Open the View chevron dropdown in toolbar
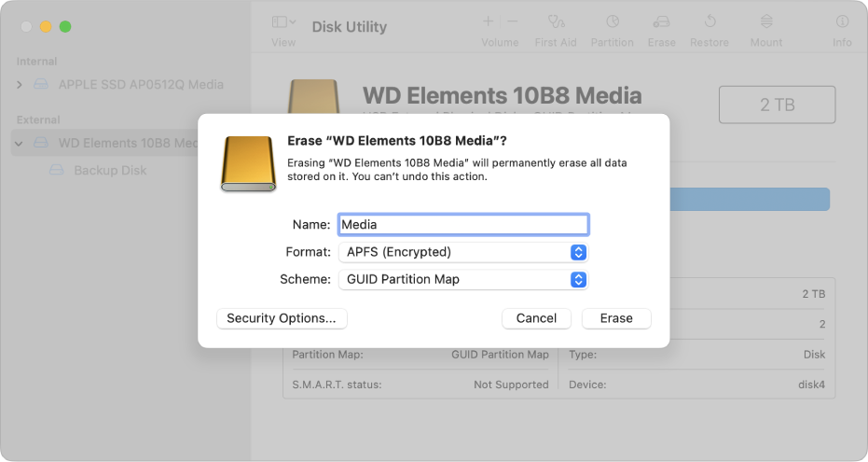 [x=293, y=21]
